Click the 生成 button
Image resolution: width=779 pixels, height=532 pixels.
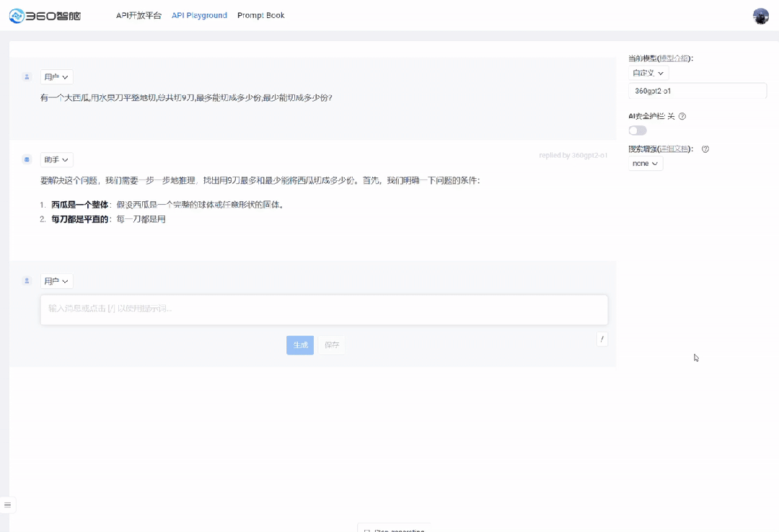click(x=300, y=345)
